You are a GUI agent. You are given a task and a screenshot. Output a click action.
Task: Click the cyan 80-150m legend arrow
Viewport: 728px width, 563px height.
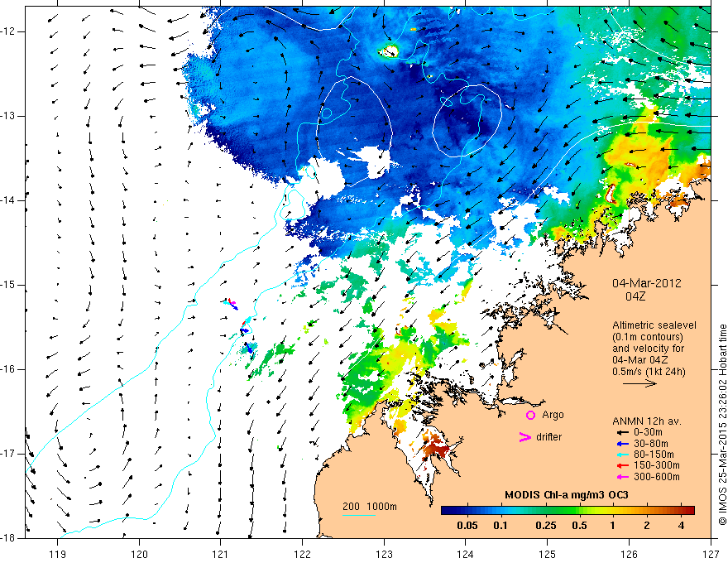622,455
